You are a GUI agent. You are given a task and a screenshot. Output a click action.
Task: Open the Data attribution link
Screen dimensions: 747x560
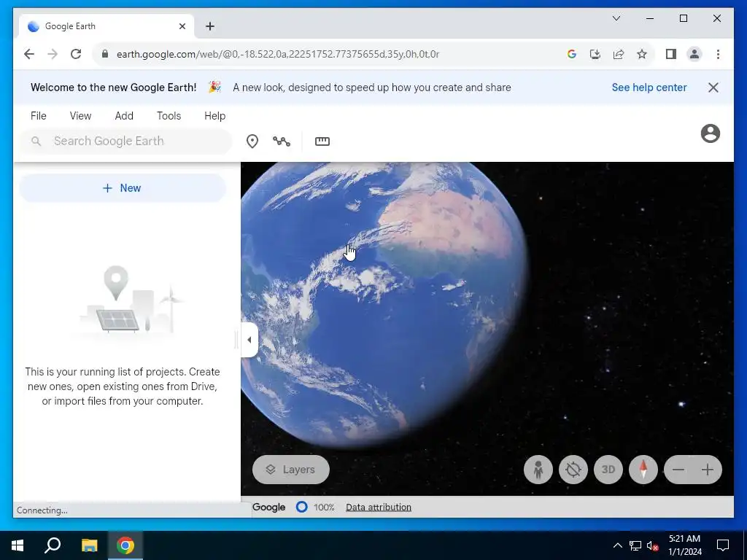(379, 507)
